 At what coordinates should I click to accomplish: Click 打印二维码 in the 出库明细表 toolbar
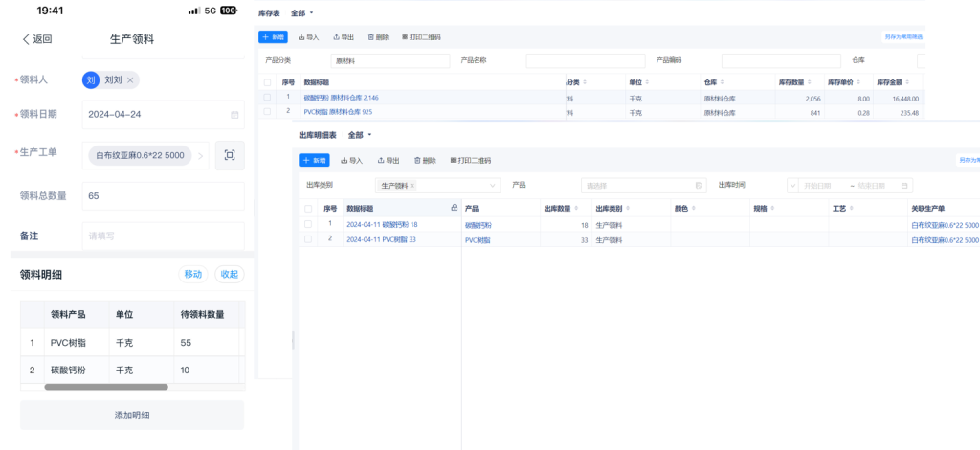(470, 161)
